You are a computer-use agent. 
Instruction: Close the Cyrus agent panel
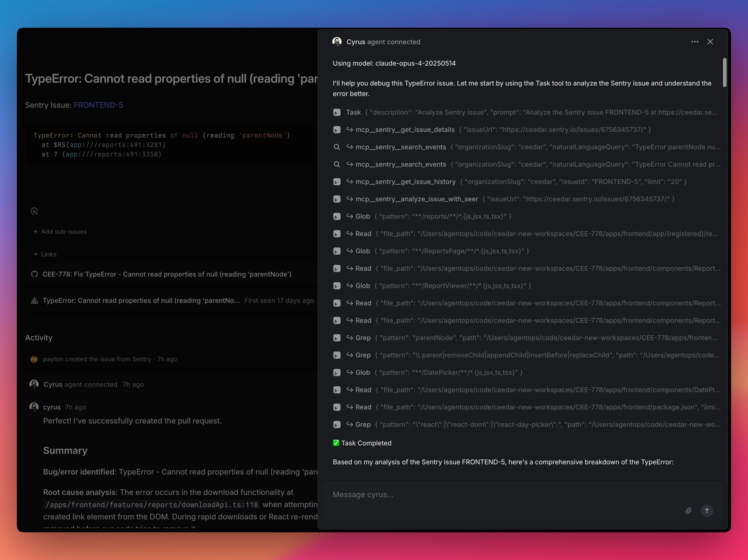710,41
